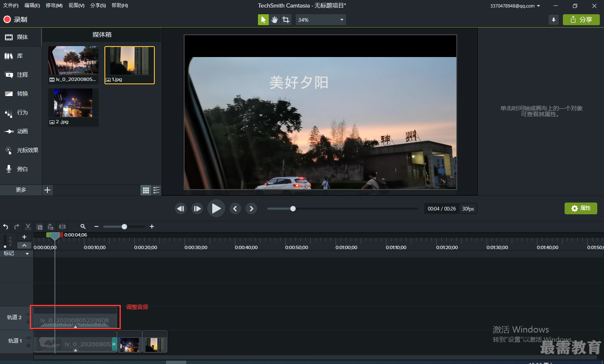Open the Help (帮助) menu
The width and height of the screenshot is (604, 364).
coord(120,5)
